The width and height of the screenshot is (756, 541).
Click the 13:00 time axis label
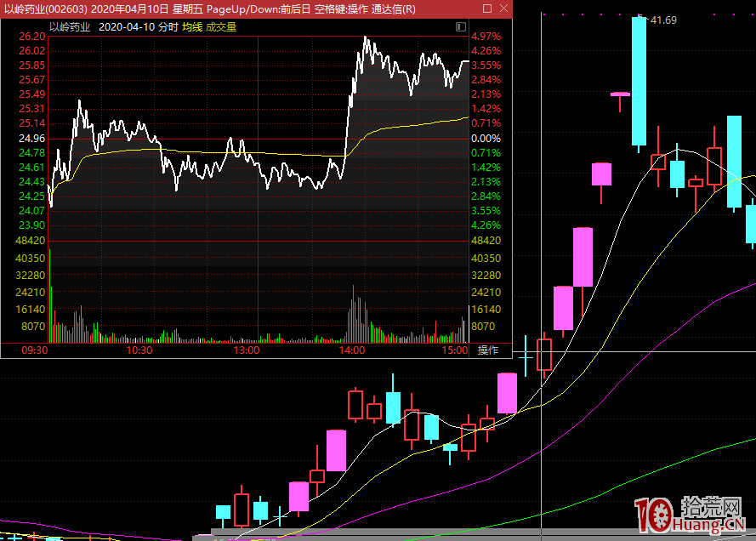(x=247, y=350)
